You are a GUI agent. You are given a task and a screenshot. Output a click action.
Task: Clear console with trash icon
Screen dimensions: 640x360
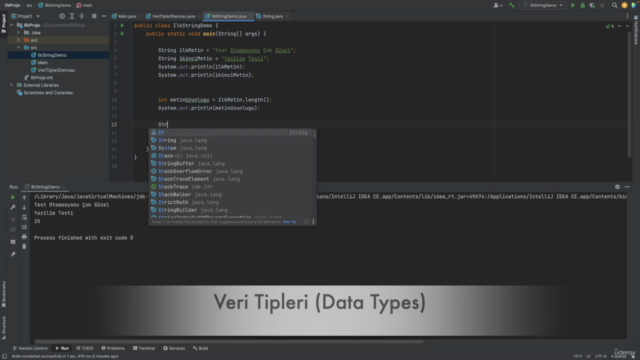[24, 247]
